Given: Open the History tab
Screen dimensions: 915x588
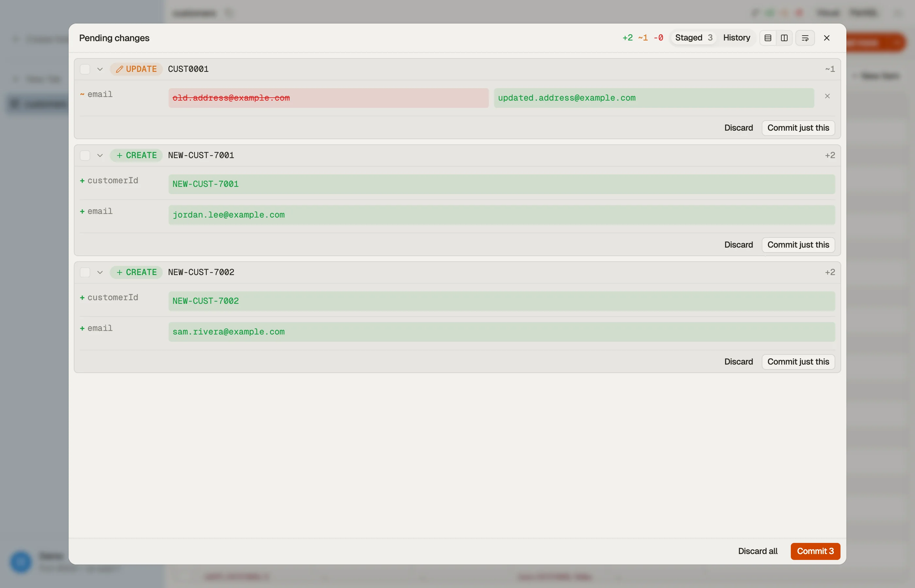Looking at the screenshot, I should (x=736, y=38).
